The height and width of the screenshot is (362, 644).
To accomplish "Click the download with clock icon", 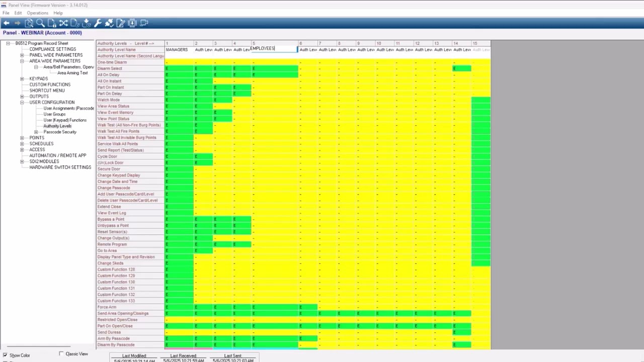I will pos(87,23).
